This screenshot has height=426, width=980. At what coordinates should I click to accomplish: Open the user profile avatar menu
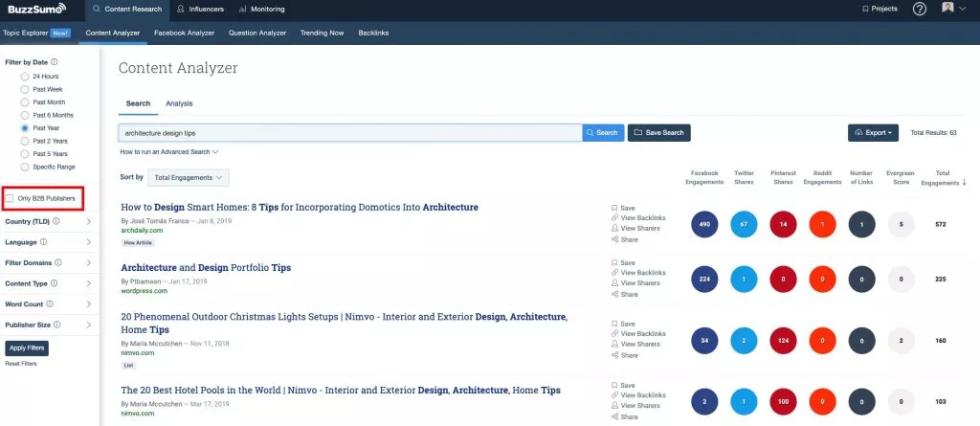click(950, 9)
